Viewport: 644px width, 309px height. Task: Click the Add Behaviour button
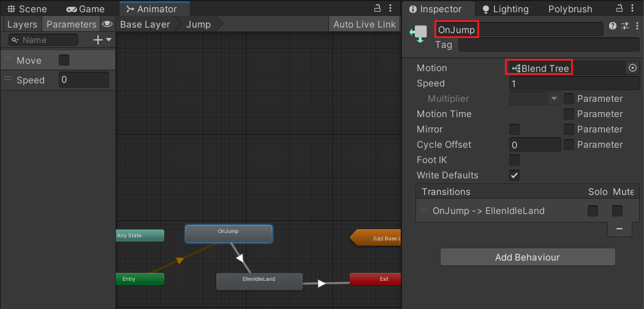(528, 257)
